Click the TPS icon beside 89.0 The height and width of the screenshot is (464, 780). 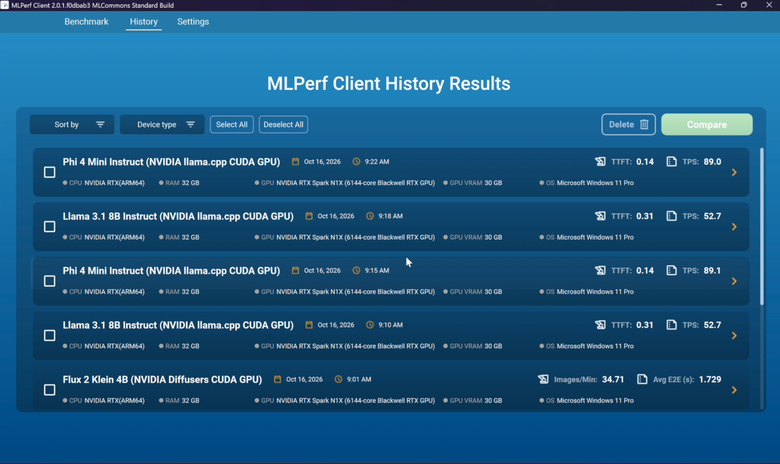click(672, 162)
